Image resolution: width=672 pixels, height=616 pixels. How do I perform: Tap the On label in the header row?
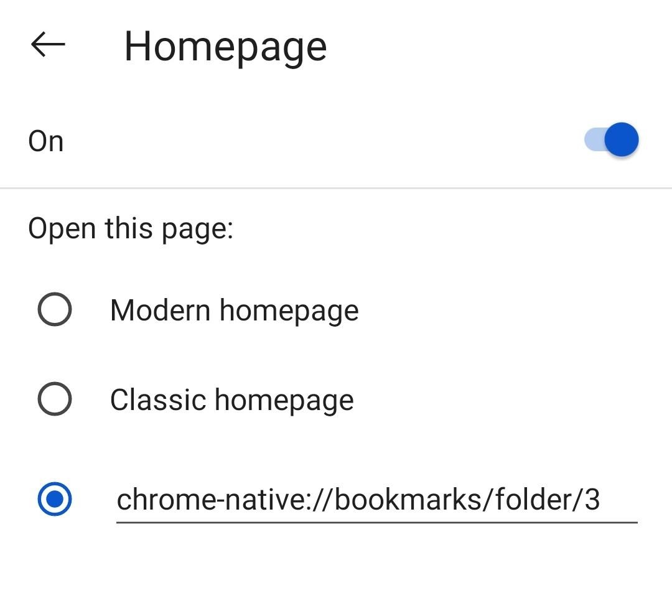pyautogui.click(x=46, y=139)
